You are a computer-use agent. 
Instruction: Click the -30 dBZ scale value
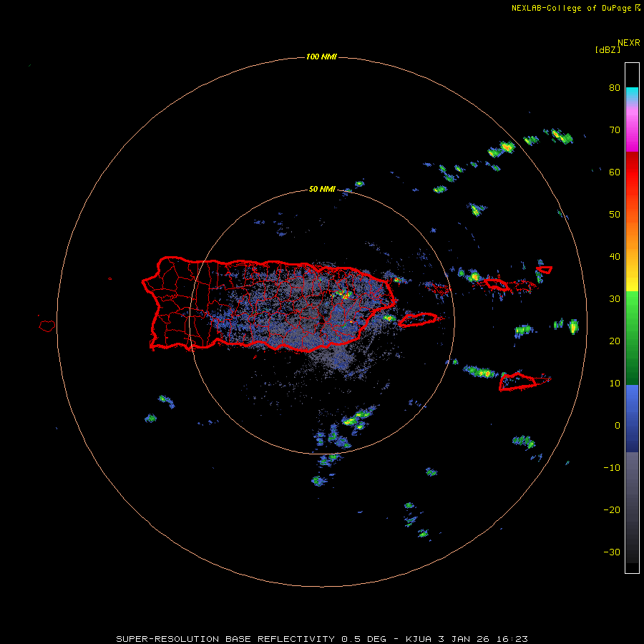click(612, 552)
